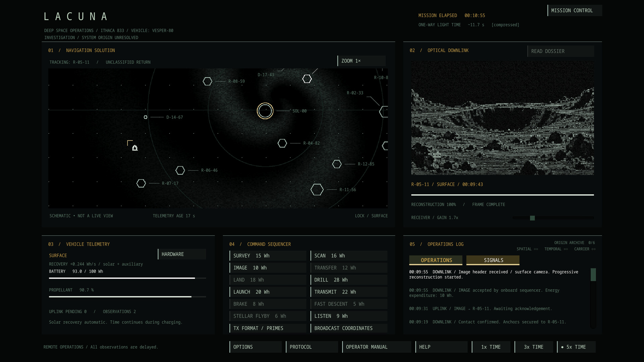Queue the TRANSMIT 22 Wh command
Screen dimensions: 644x362
coord(349,292)
